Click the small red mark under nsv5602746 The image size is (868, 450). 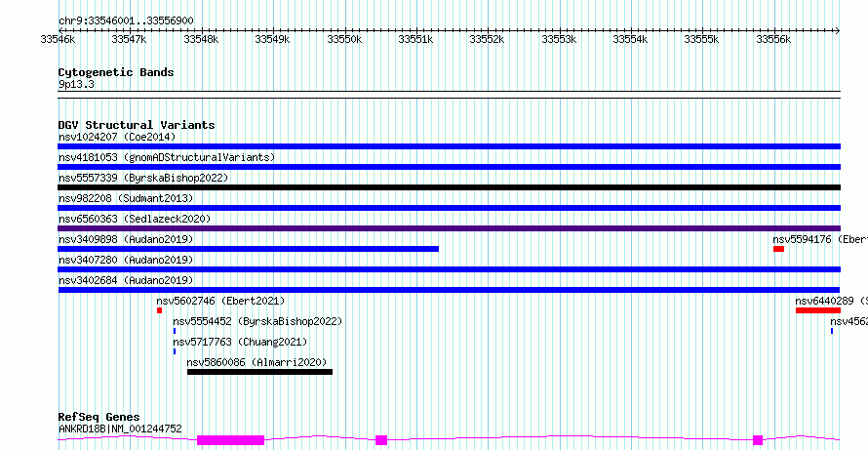[x=159, y=310]
